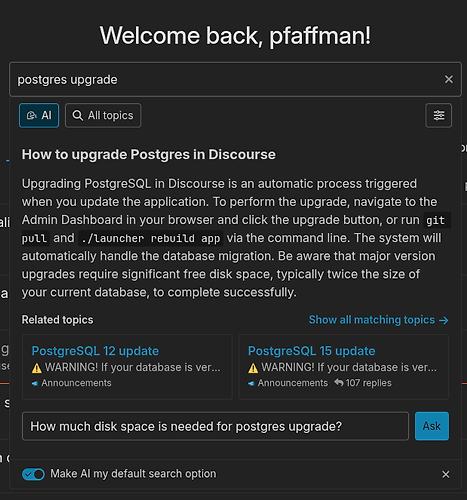Click the AI bot icon in AI tab

point(32,115)
